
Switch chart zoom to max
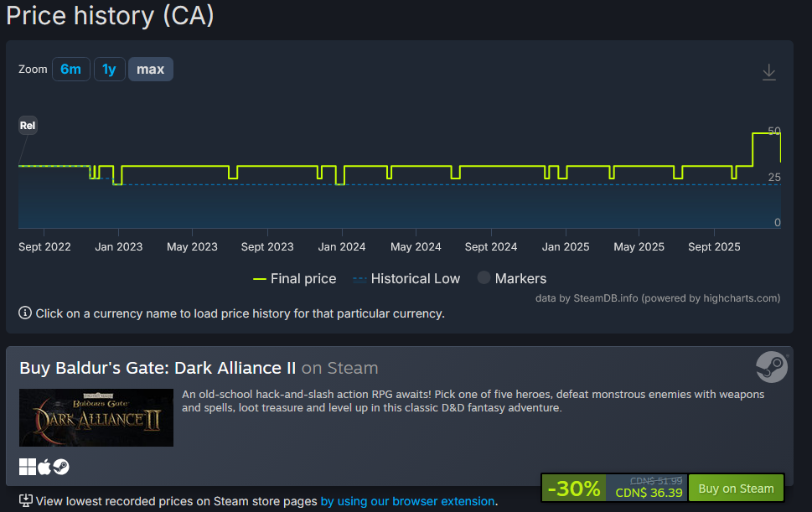pos(150,70)
